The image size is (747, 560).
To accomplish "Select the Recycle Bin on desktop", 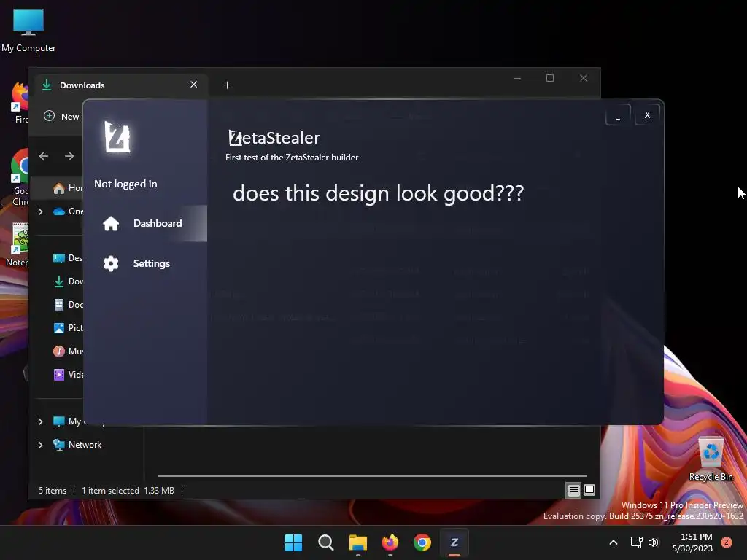I will [x=711, y=459].
